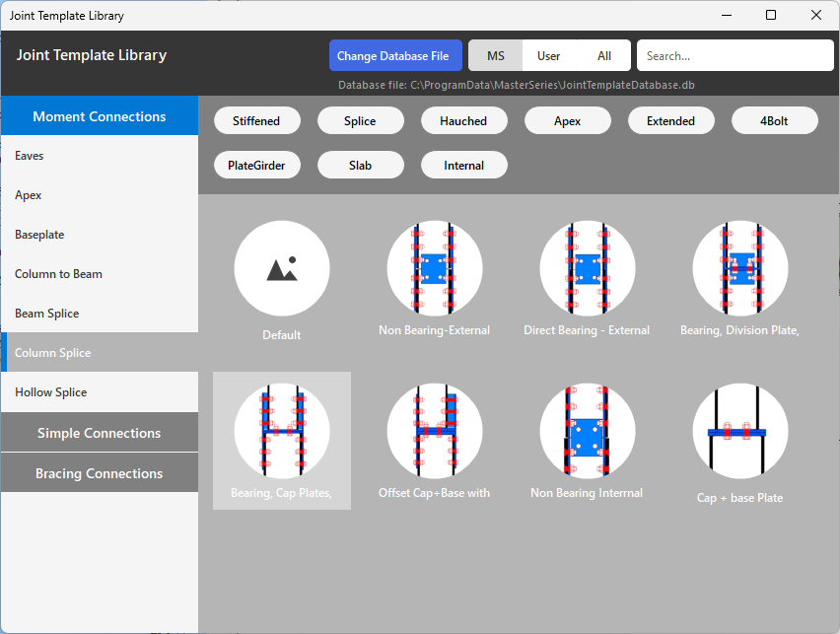Click into the Search field
This screenshot has height=634, width=840.
coord(735,56)
